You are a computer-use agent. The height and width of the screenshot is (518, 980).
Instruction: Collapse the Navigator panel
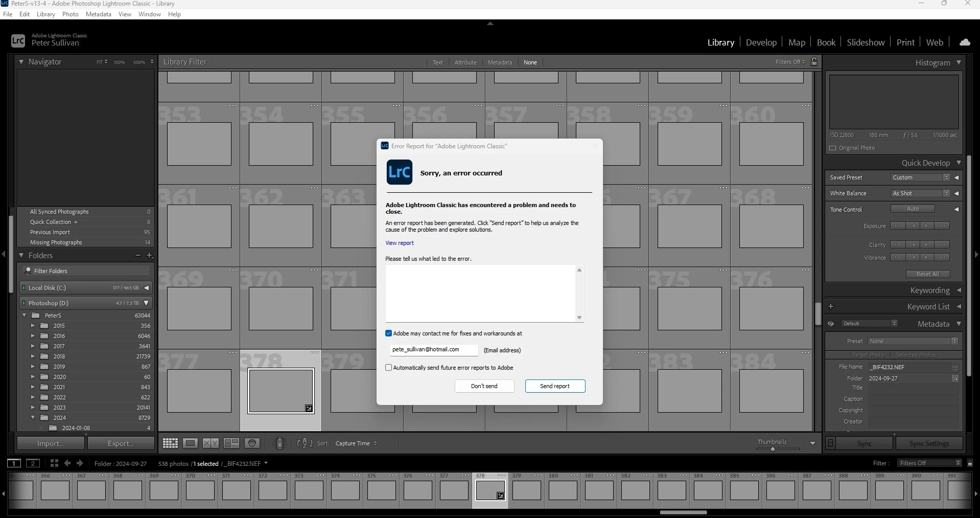21,62
